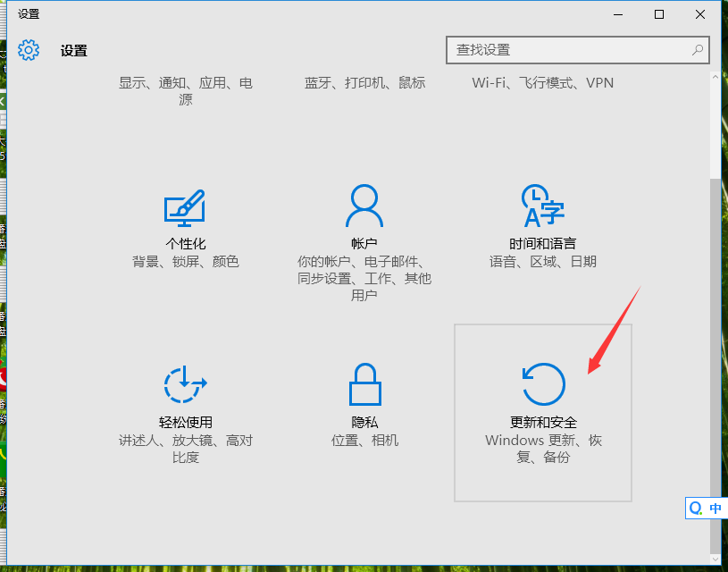This screenshot has height=572, width=728.
Task: Close the 设置 window
Action: tap(700, 14)
